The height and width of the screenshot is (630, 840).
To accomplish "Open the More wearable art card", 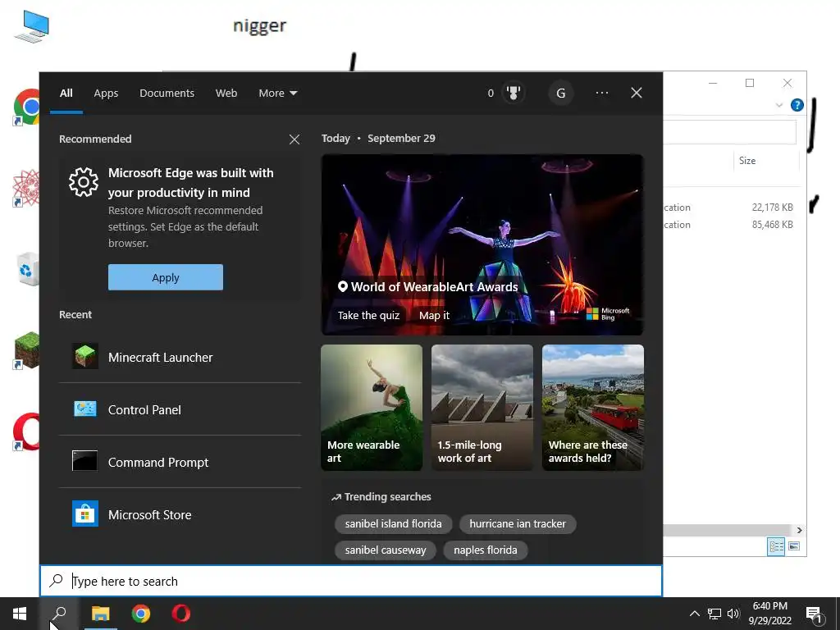I will pyautogui.click(x=372, y=407).
